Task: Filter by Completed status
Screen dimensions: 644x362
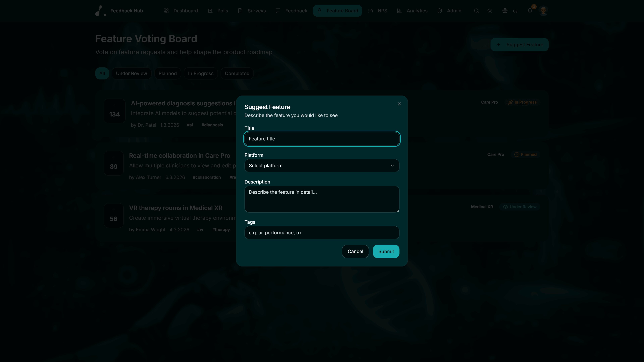Action: pyautogui.click(x=237, y=73)
